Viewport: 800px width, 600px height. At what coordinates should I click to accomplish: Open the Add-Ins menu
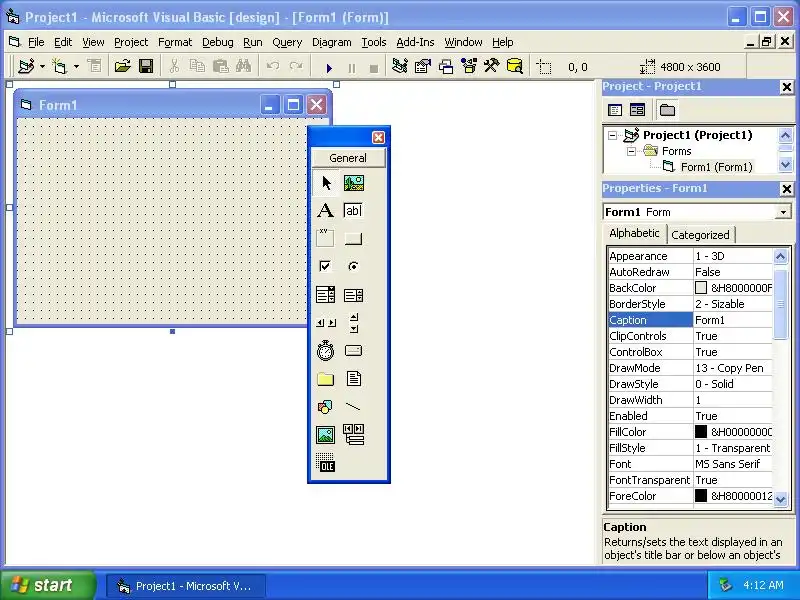[x=415, y=42]
